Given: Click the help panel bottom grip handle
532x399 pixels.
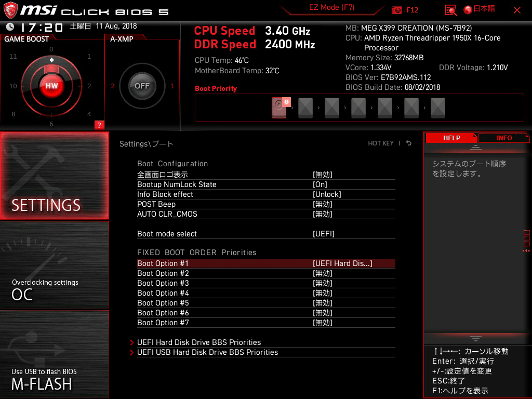Looking at the screenshot, I should [x=476, y=339].
